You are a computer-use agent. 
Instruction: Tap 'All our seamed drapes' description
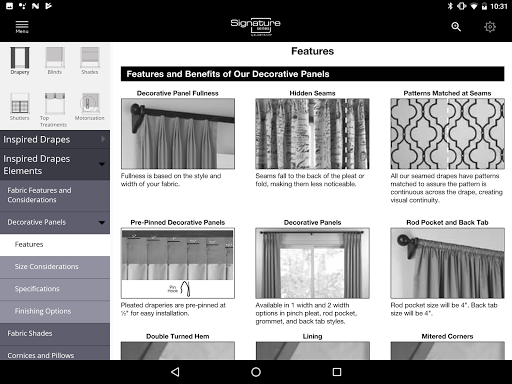tap(447, 188)
